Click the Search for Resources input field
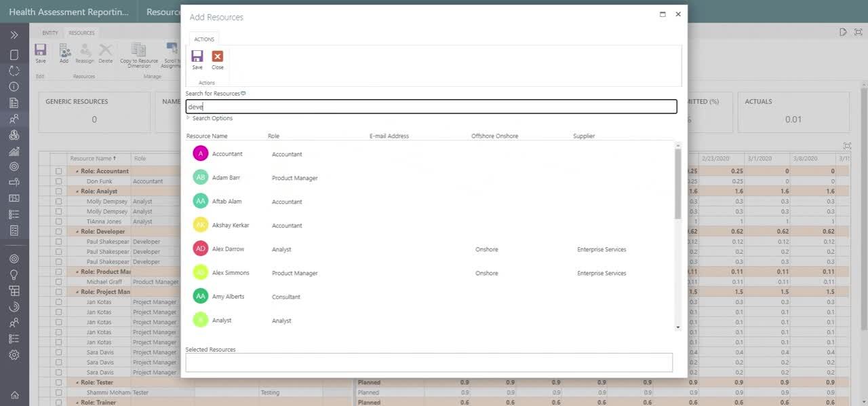 [431, 107]
